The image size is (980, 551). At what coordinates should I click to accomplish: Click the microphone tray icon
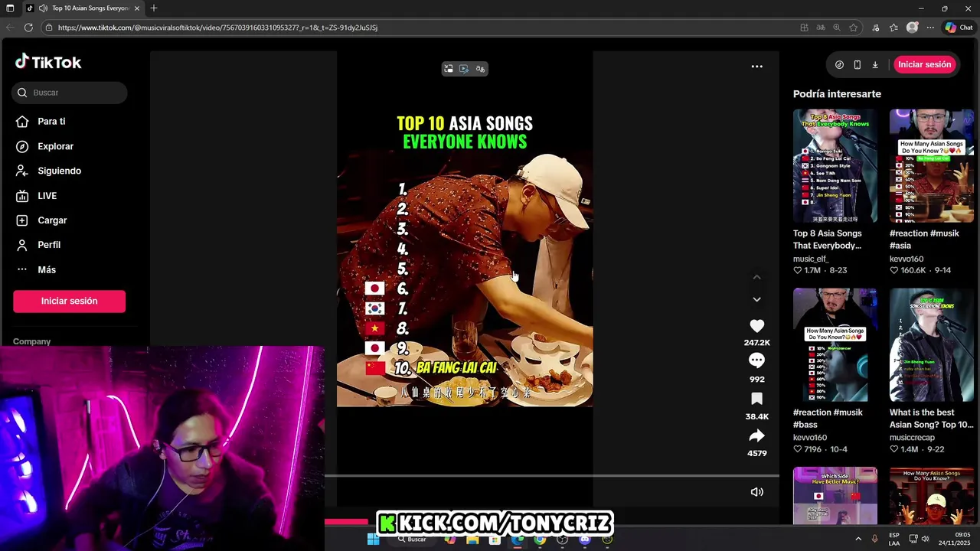[x=874, y=540]
